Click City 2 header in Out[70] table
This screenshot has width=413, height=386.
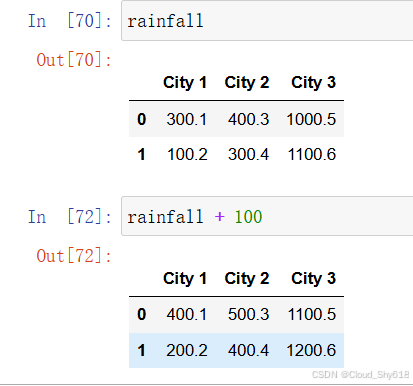pyautogui.click(x=247, y=83)
